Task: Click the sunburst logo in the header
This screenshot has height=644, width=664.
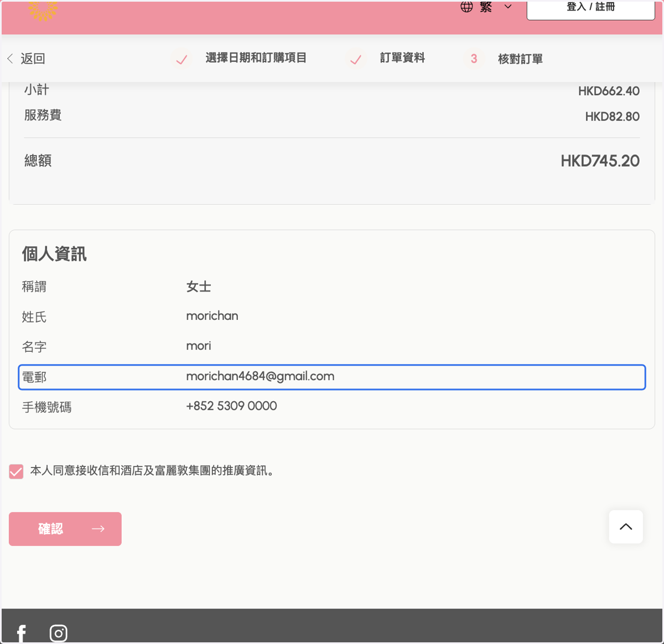Action: 43,10
